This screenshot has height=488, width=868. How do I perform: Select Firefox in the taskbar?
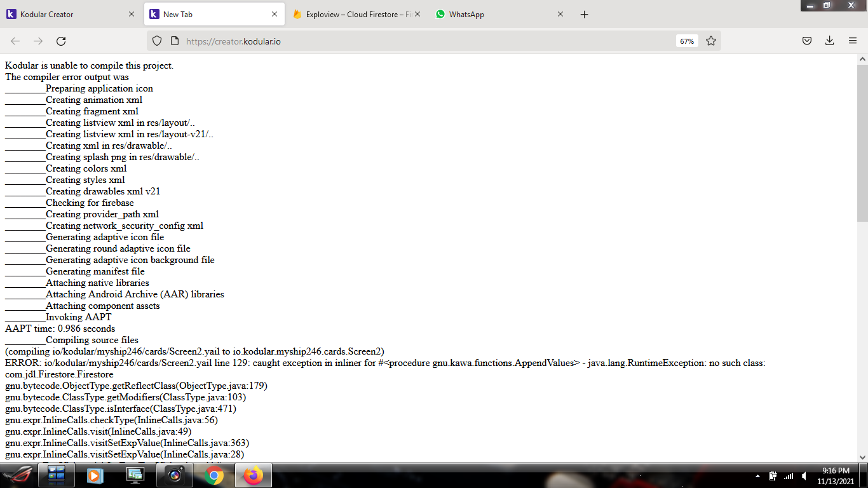pyautogui.click(x=254, y=475)
